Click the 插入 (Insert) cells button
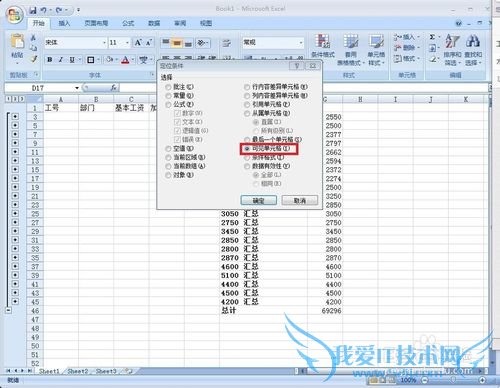 406,37
